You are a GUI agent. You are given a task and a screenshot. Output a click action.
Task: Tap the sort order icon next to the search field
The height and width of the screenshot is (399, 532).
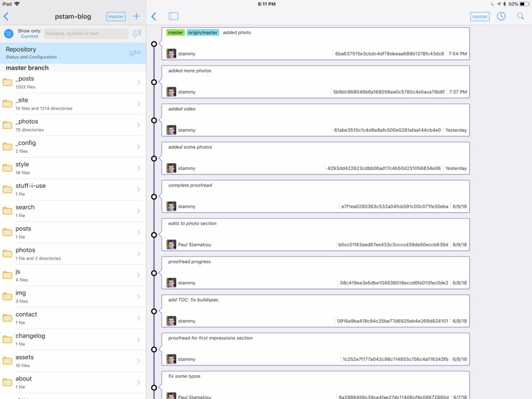click(137, 34)
